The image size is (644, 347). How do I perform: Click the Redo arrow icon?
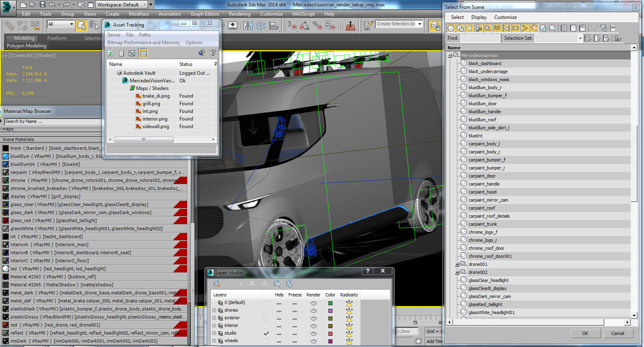tap(66, 5)
